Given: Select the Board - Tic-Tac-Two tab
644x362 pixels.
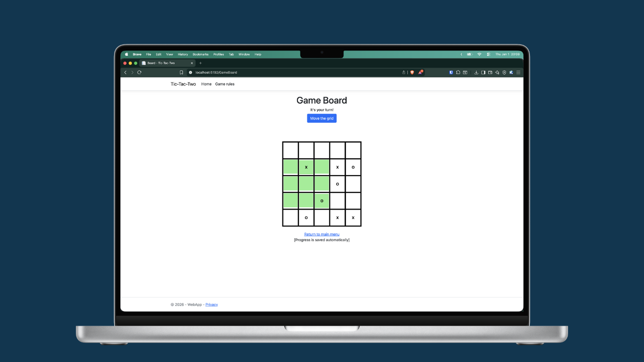Looking at the screenshot, I should 165,63.
